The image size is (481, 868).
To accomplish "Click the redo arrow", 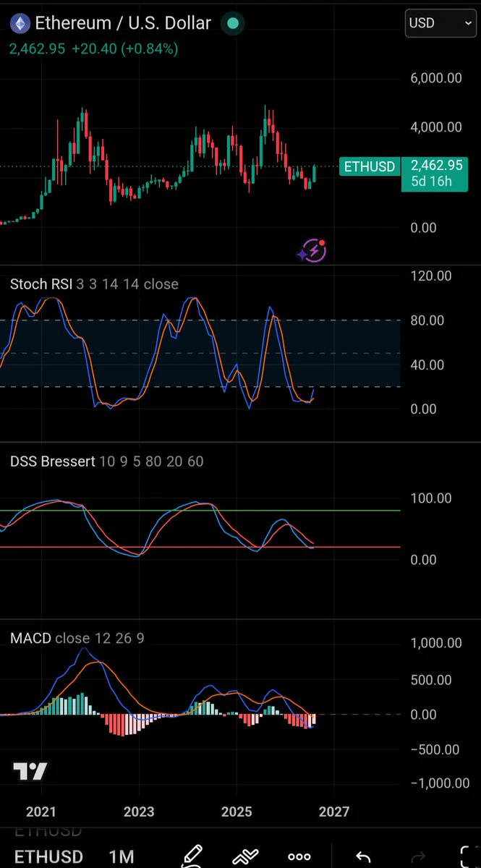I will click(x=417, y=857).
